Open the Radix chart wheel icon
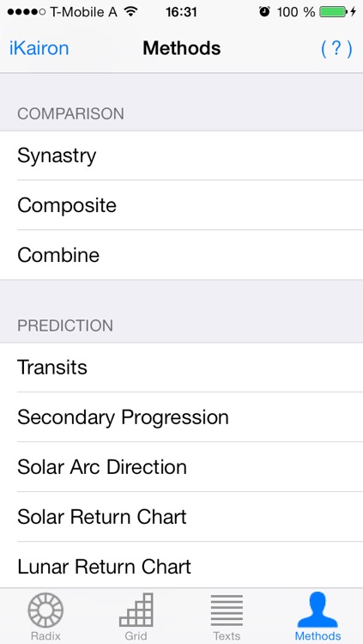363x644 pixels. 45,610
